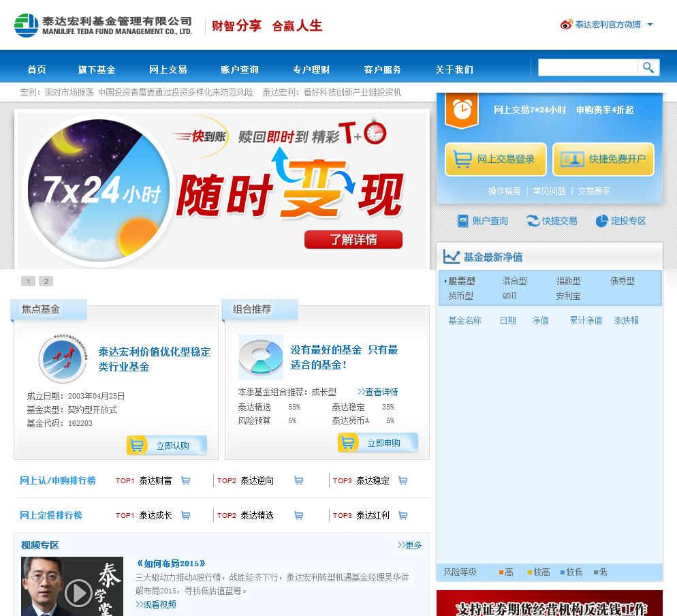This screenshot has width=677, height=616.
Task: Click cart icon beside TOP1 泰达成长
Action: click(186, 515)
